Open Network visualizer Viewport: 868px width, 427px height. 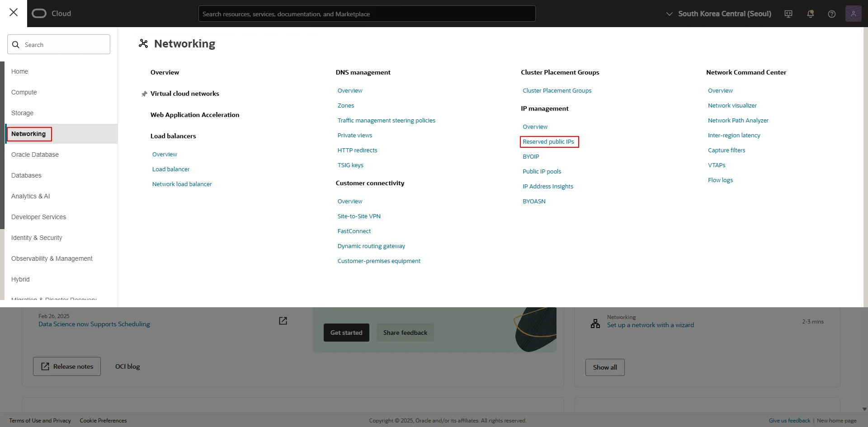point(732,105)
